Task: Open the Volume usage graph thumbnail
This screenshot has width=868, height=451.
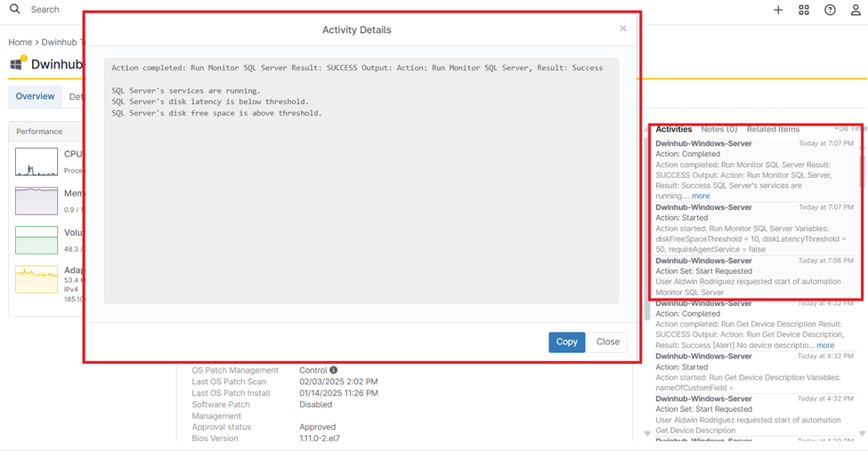Action: point(37,239)
